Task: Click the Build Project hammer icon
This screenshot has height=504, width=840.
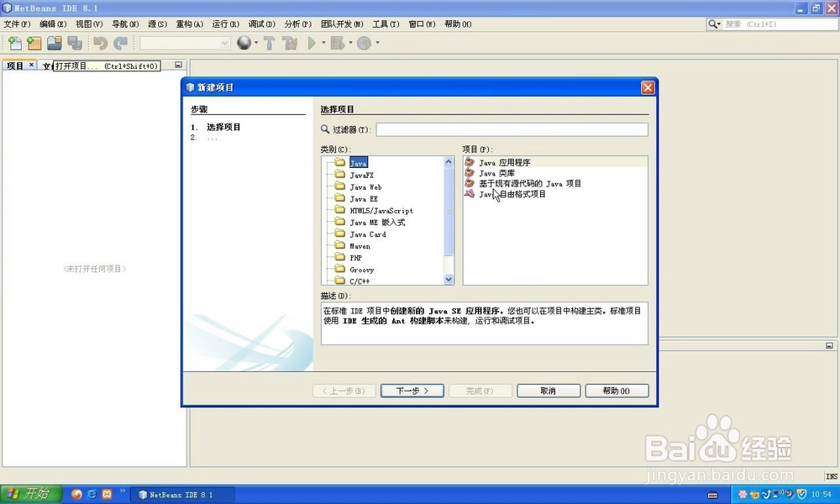Action: (269, 43)
